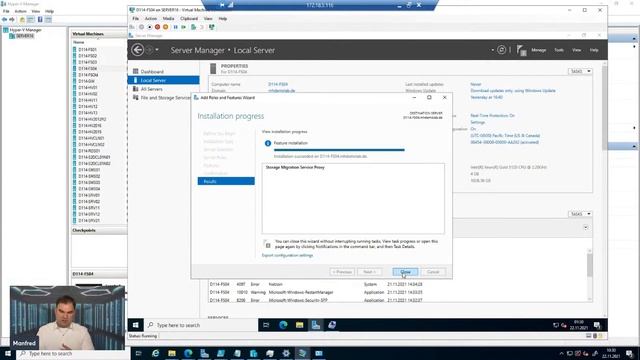
Task: Open Tools menu in Server Manager
Action: pos(559,50)
